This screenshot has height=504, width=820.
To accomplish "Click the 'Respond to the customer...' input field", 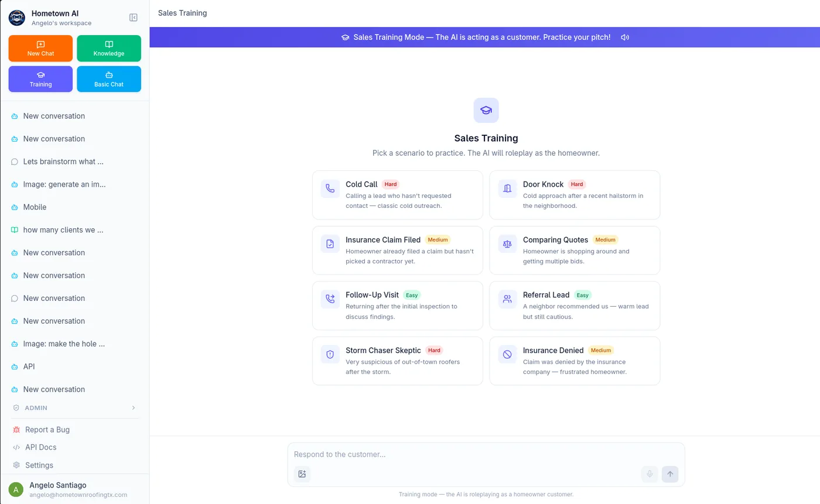I will [x=486, y=454].
